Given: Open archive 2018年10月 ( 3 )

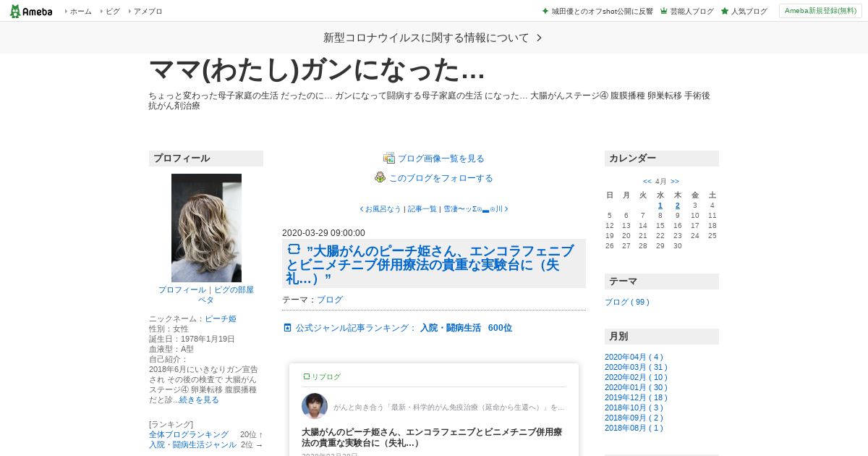Looking at the screenshot, I should 634,408.
